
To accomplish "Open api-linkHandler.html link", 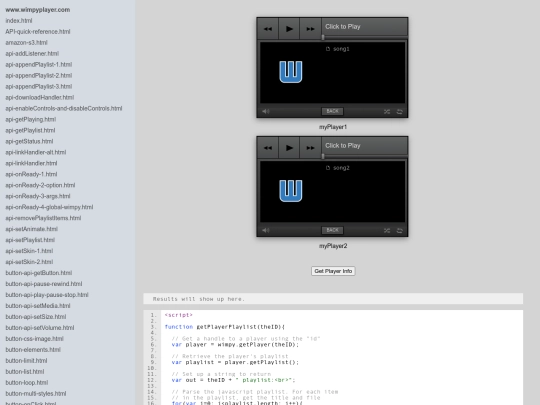I will (31, 163).
